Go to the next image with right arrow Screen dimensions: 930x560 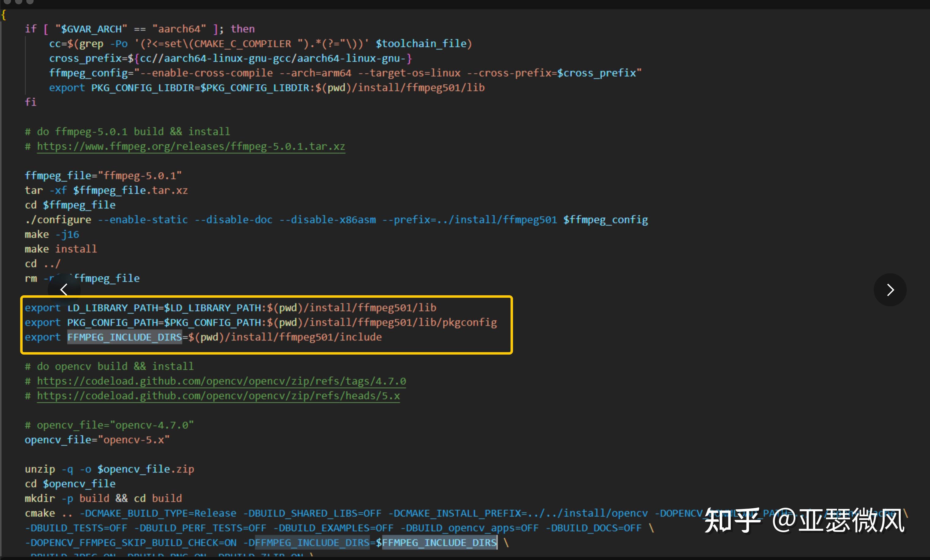(890, 290)
